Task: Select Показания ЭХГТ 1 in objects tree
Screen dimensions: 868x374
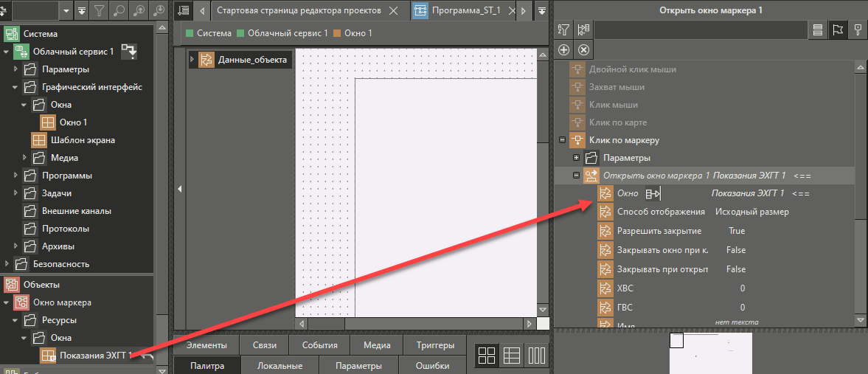Action: pos(95,356)
